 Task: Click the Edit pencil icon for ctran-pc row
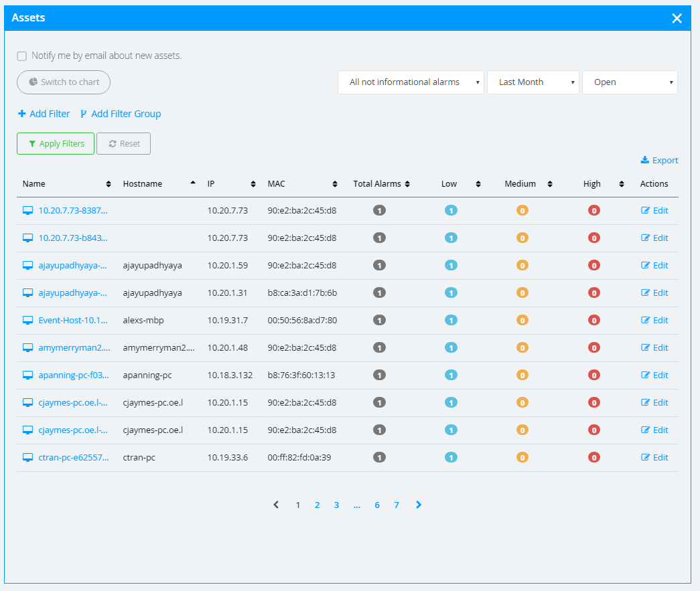click(645, 457)
